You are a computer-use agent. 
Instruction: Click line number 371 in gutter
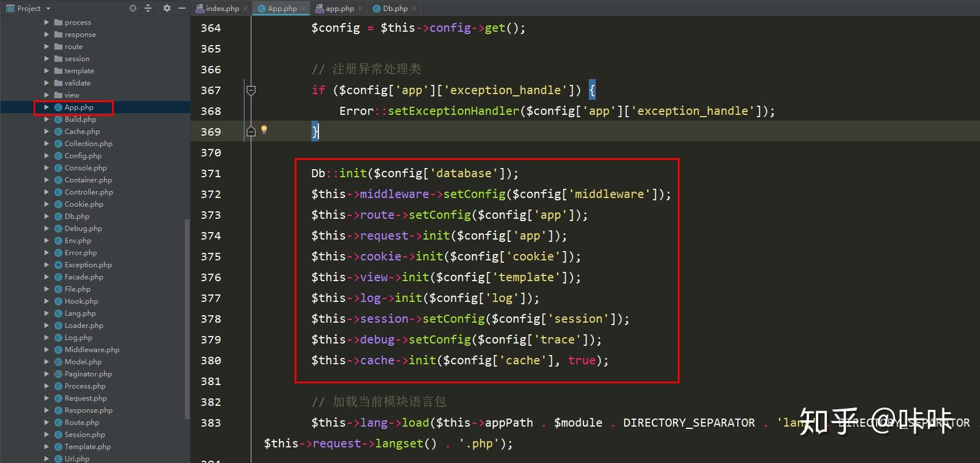211,173
